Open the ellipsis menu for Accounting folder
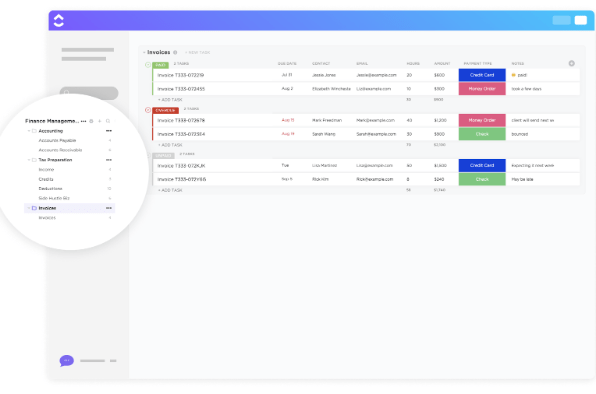This screenshot has height=394, width=596. [109, 131]
